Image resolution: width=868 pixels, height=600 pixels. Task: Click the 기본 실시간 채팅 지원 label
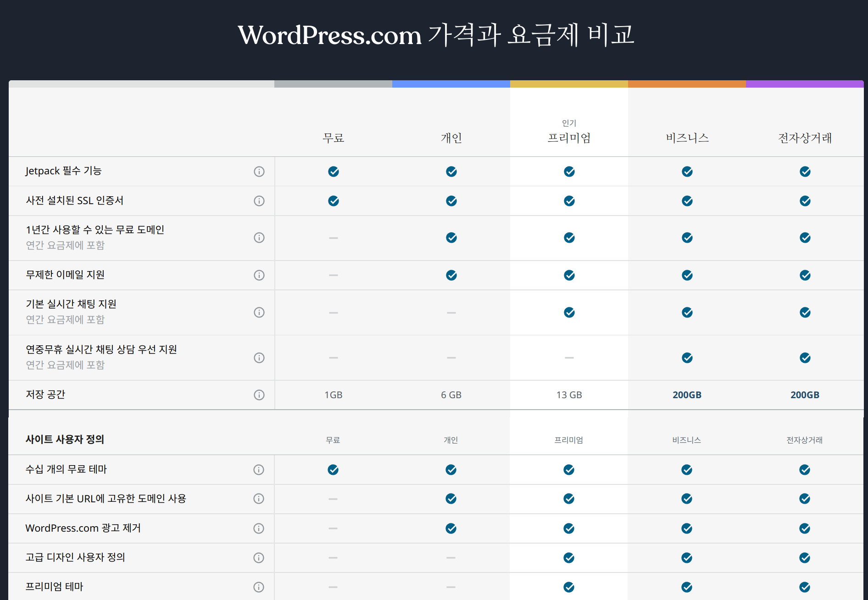click(x=71, y=304)
